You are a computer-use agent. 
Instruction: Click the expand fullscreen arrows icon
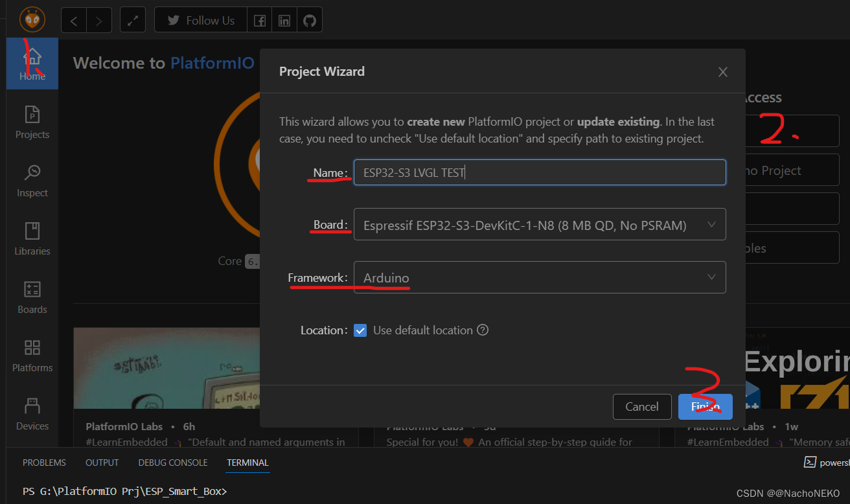[133, 20]
